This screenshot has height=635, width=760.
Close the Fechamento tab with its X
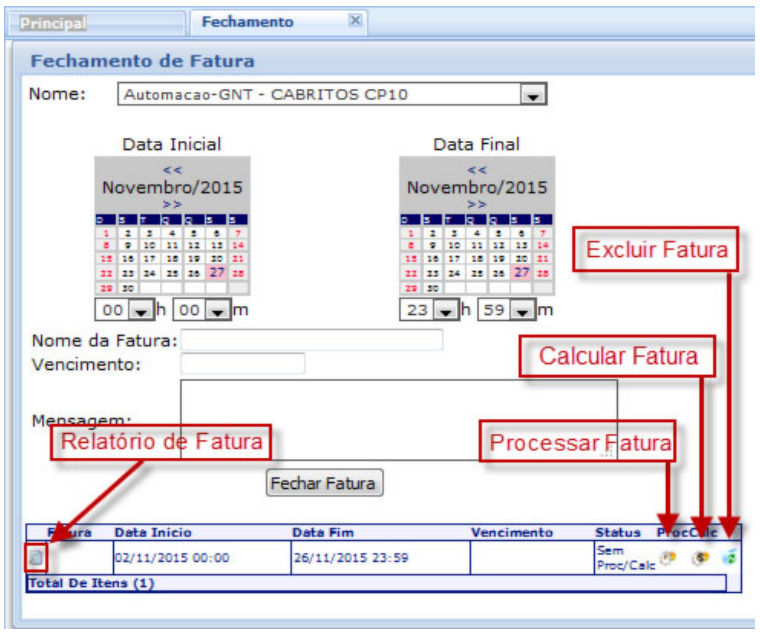pos(354,21)
